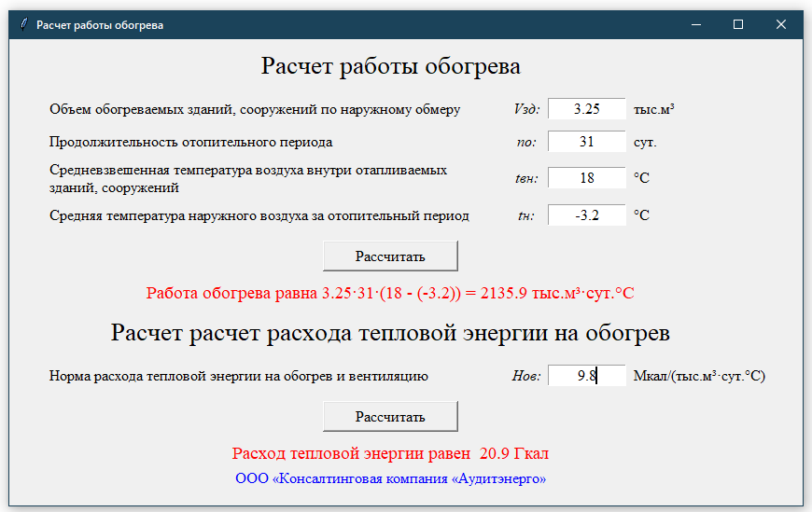The width and height of the screenshot is (812, 512).
Task: Minimize the Расчет работы обогрева window
Action: pyautogui.click(x=695, y=25)
